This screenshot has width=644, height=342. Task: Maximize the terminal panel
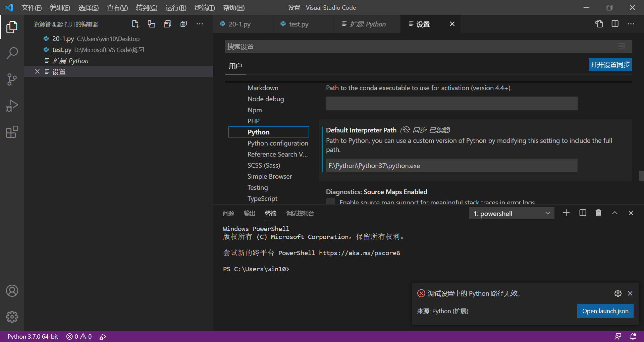point(615,213)
